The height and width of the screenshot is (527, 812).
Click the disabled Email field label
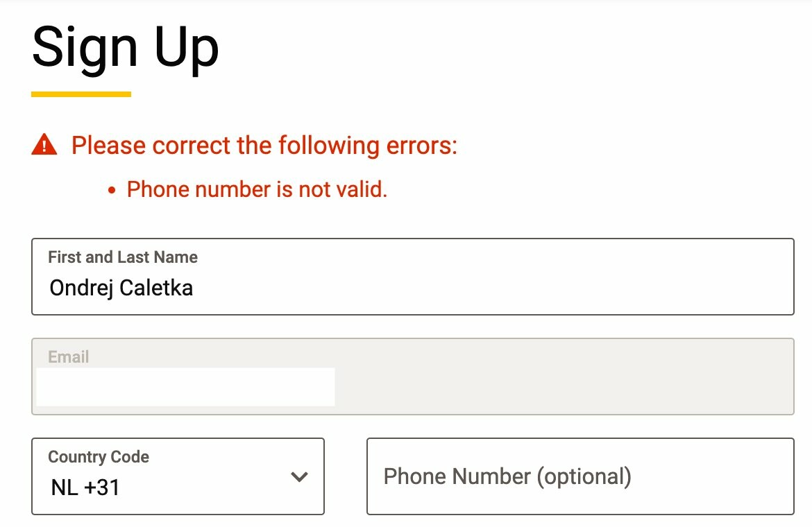tap(69, 357)
